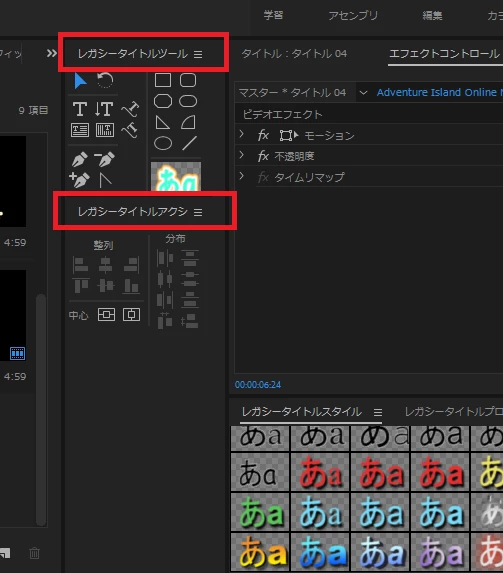The image size is (503, 573).
Task: Click the film strip icon on project clip
Action: (18, 353)
